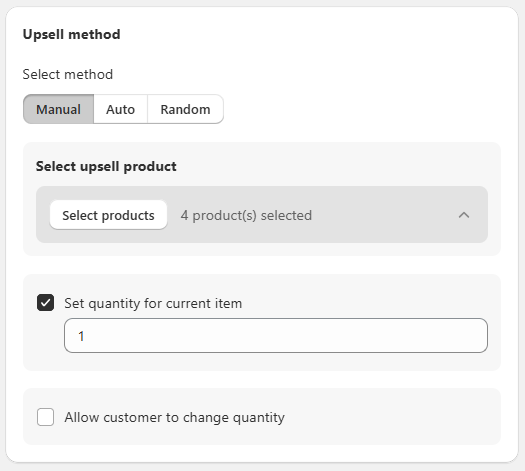Click the '4 product(s) selected' text
Image resolution: width=525 pixels, height=471 pixels.
pyautogui.click(x=246, y=215)
